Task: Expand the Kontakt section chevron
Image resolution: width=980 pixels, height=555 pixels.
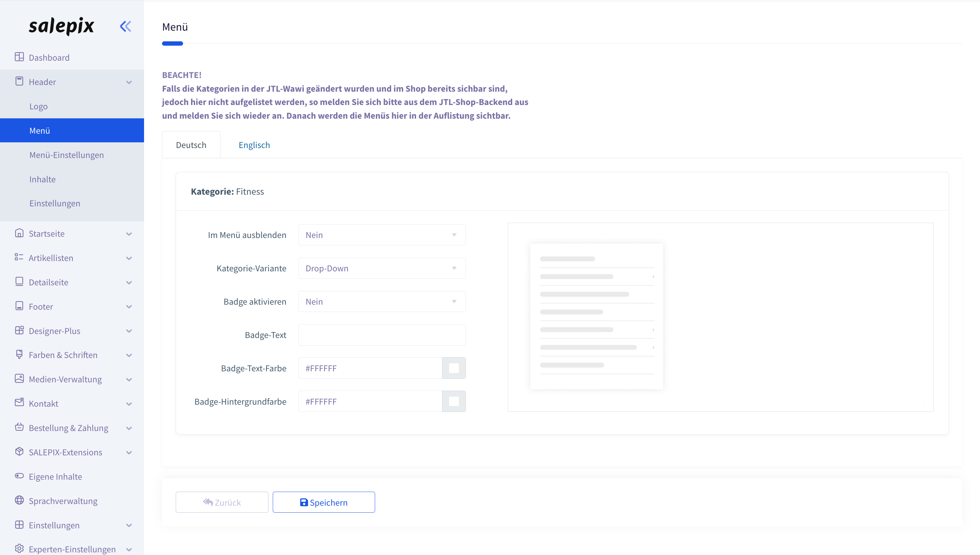Action: point(129,404)
